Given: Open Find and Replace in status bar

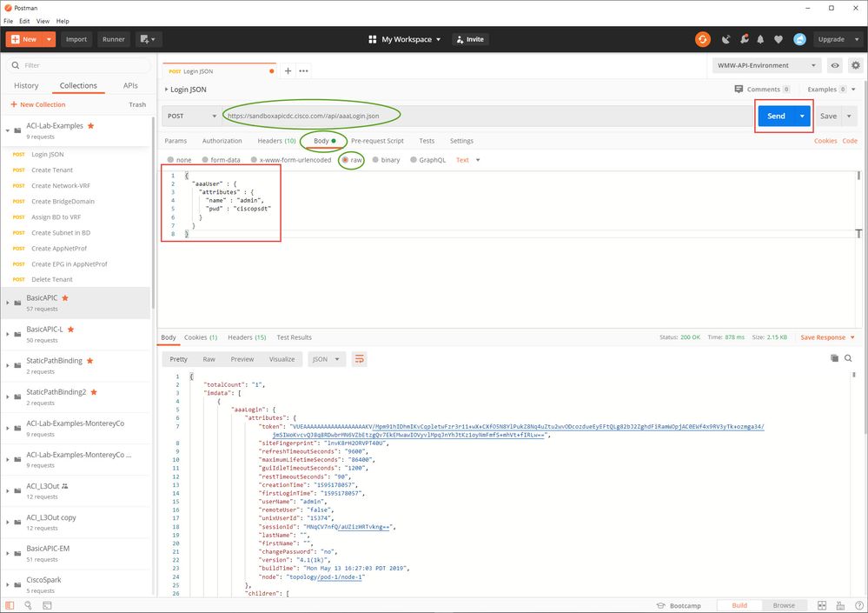Looking at the screenshot, I should [28, 606].
